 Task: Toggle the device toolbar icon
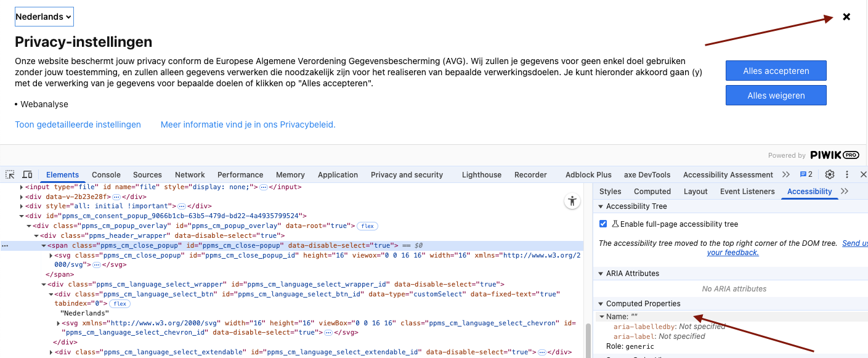[27, 175]
